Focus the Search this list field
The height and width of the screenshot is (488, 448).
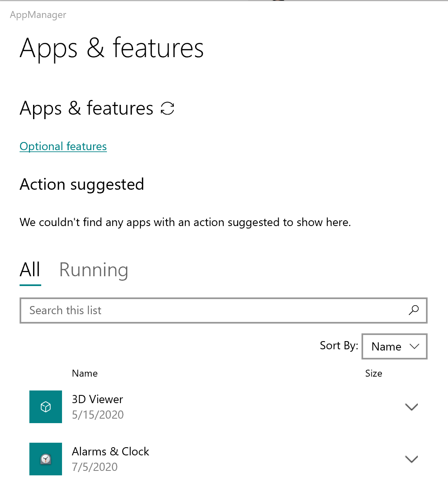tap(212, 311)
